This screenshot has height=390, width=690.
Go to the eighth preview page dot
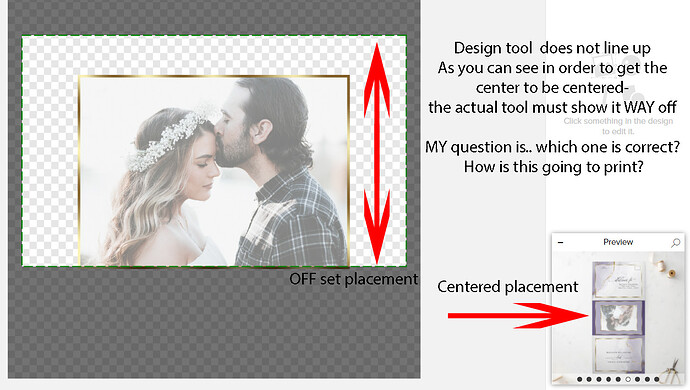click(647, 379)
